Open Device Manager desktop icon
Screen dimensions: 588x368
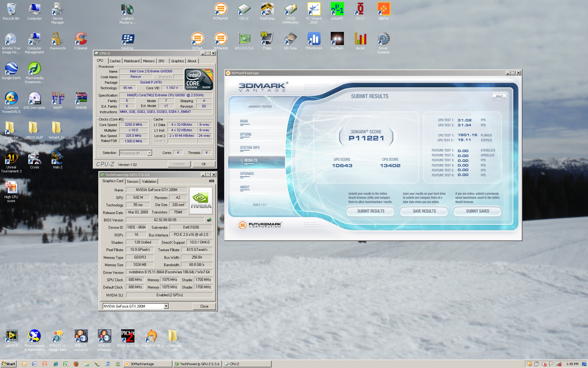[x=58, y=13]
